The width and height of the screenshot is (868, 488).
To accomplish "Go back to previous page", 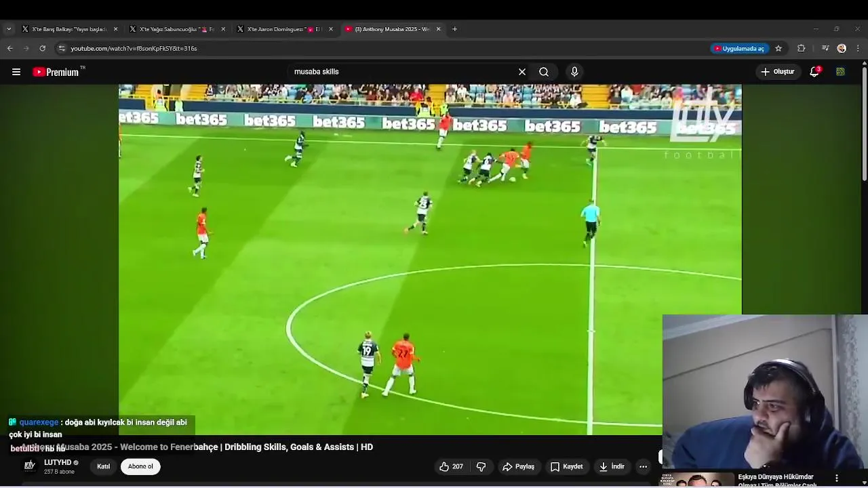I will 9,48.
